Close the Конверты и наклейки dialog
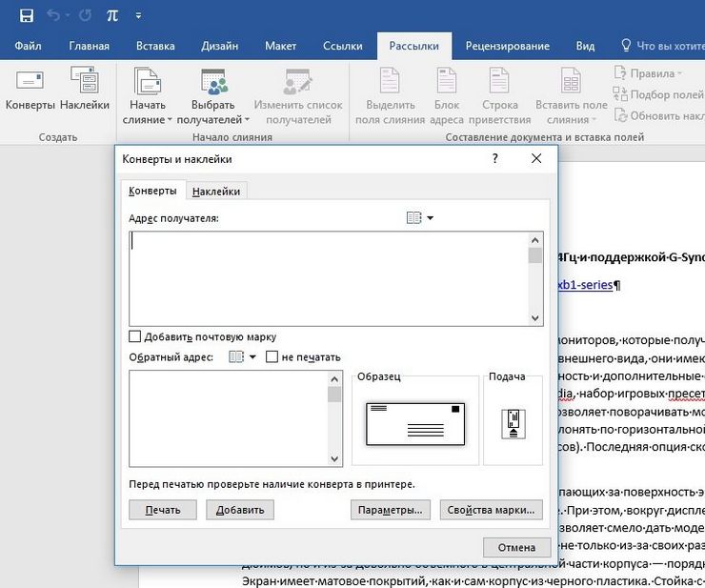The height and width of the screenshot is (588, 705). pyautogui.click(x=536, y=158)
